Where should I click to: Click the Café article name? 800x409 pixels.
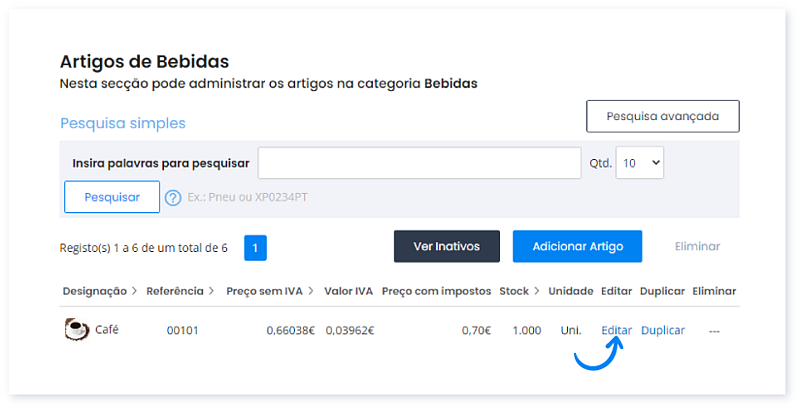pos(106,330)
